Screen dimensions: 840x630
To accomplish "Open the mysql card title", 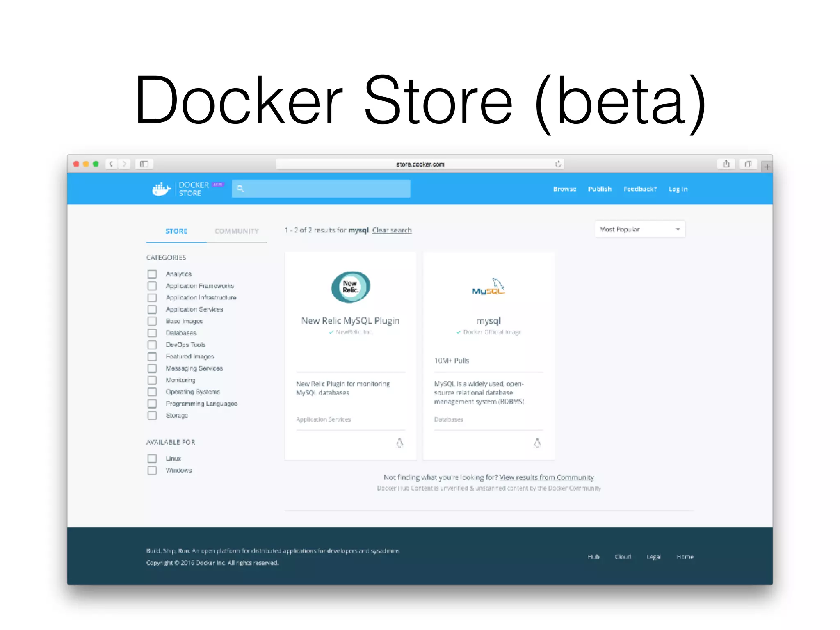I will click(488, 321).
